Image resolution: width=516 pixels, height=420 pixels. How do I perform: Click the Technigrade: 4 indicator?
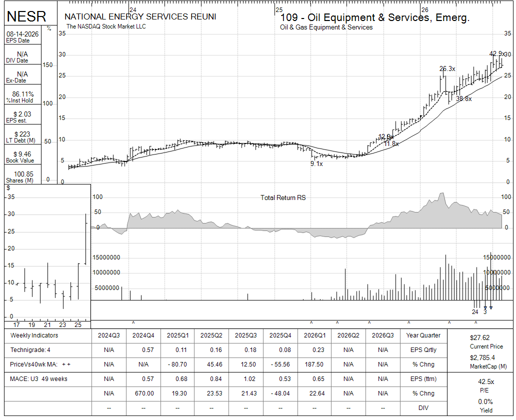30,350
